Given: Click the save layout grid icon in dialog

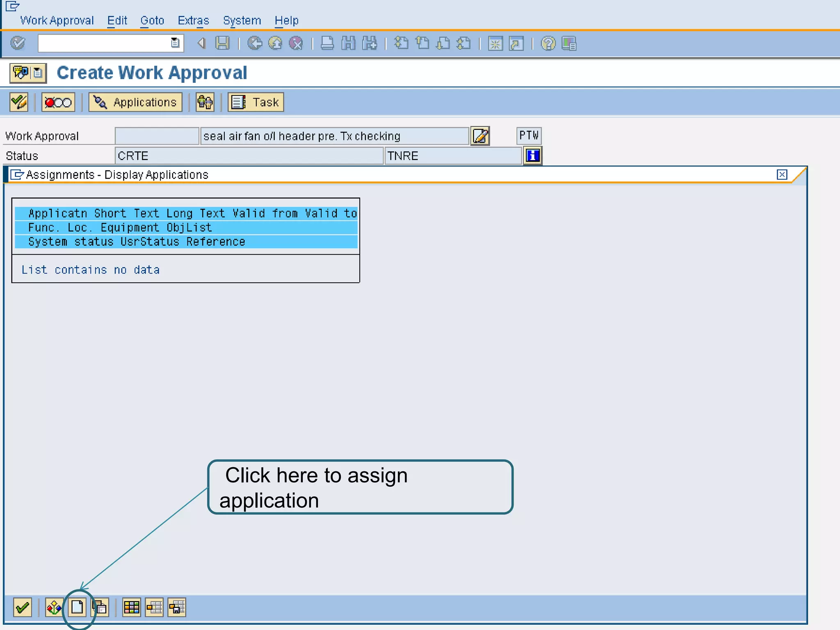Looking at the screenshot, I should 177,607.
